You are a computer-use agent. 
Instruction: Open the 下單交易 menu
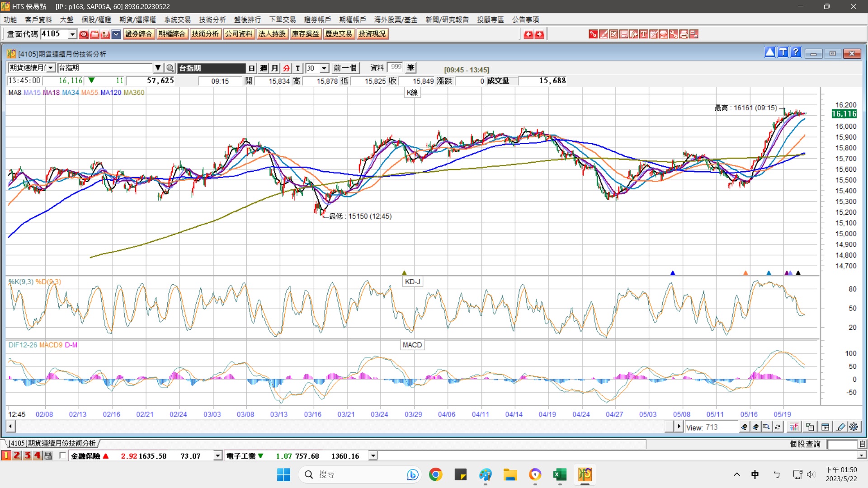(x=282, y=19)
